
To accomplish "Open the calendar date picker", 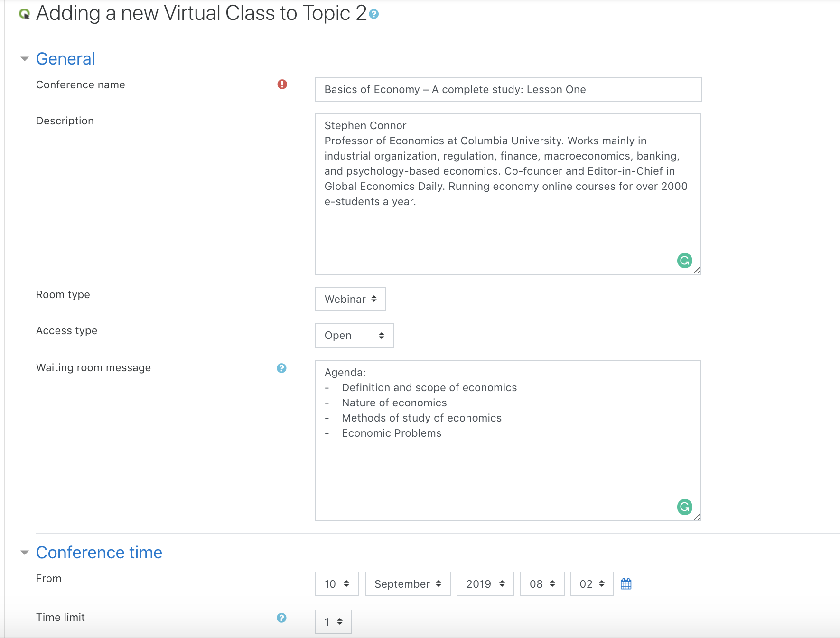I will point(625,583).
